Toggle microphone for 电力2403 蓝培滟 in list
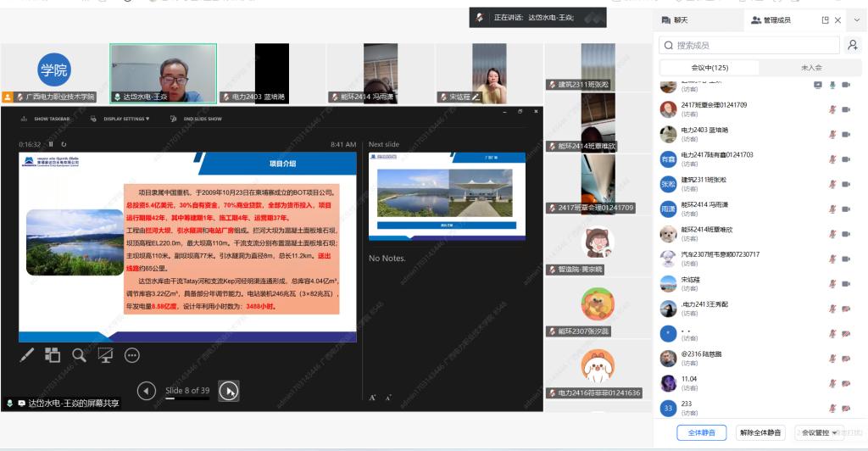 pos(832,135)
